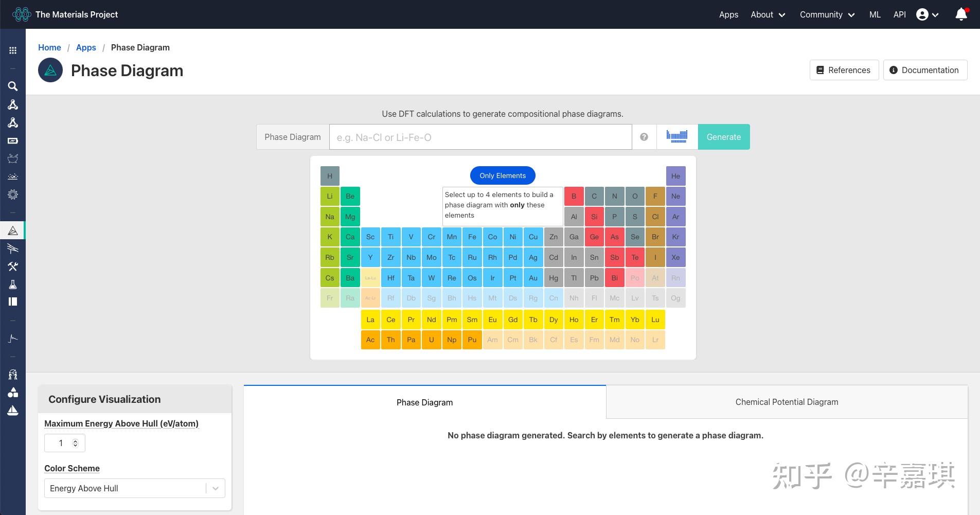Click the flask icon in sidebar
This screenshot has width=980, height=515.
click(x=13, y=285)
